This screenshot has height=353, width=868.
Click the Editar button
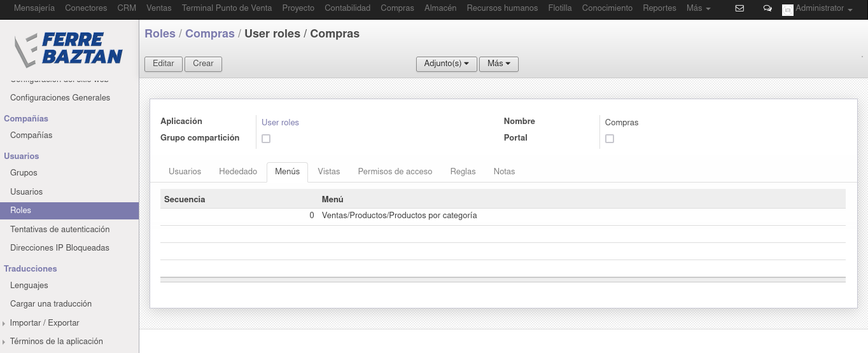point(164,64)
